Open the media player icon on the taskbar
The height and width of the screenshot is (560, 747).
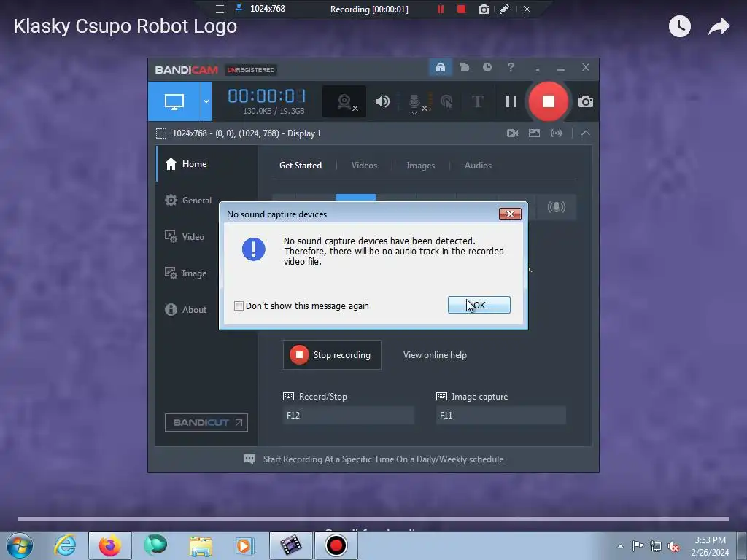click(245, 545)
